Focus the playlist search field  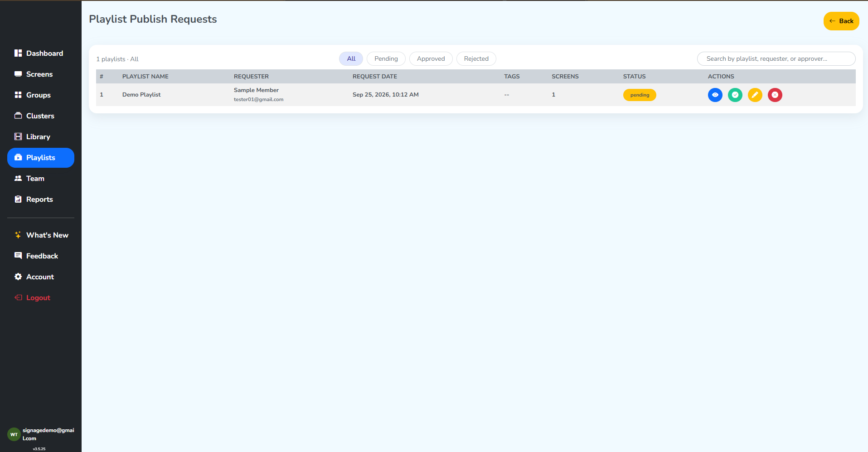tap(776, 58)
